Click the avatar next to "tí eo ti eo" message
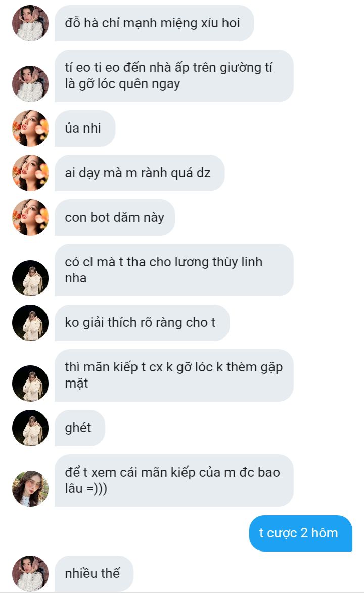This screenshot has width=364, height=593. [x=30, y=84]
